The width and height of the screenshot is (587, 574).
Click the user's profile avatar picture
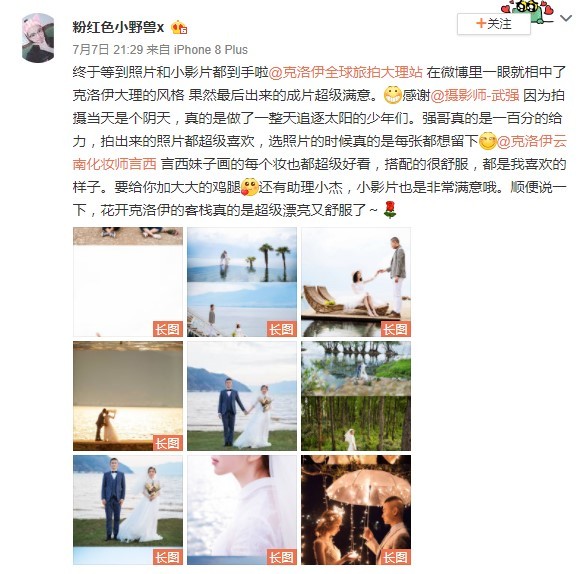pos(38,37)
